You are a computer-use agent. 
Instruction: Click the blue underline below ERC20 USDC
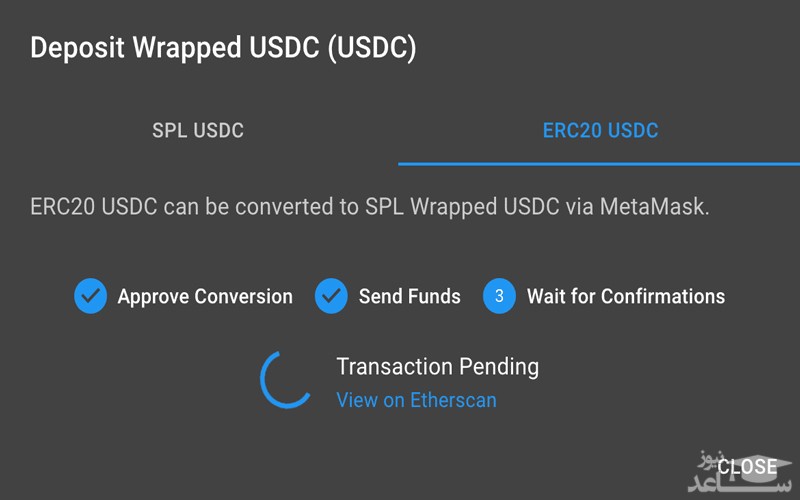coord(599,163)
